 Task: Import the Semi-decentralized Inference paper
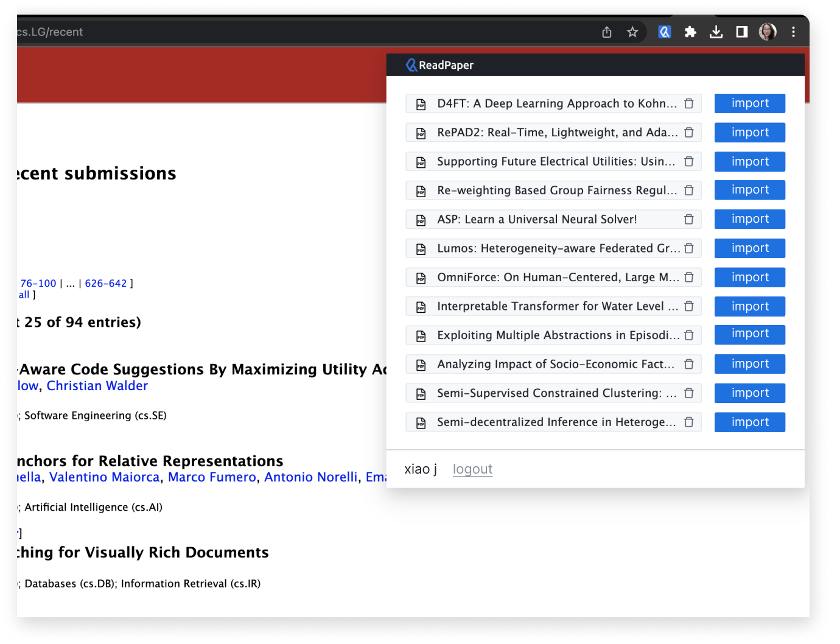pyautogui.click(x=749, y=422)
